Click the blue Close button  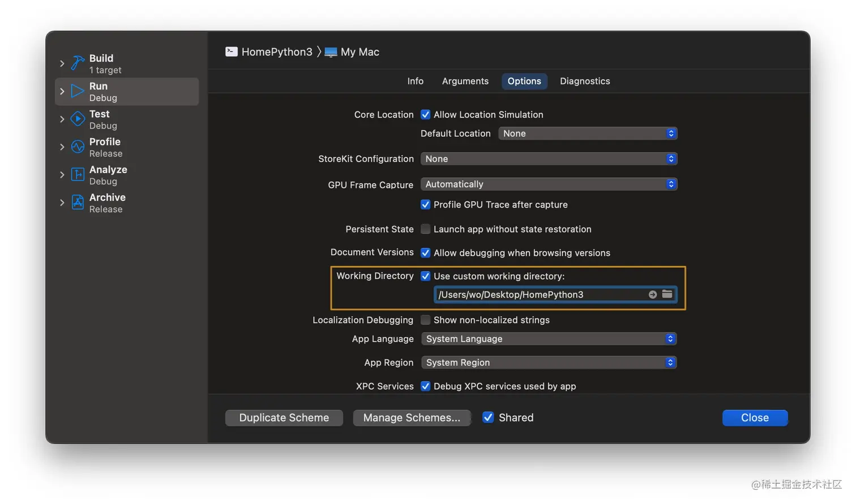tap(755, 417)
